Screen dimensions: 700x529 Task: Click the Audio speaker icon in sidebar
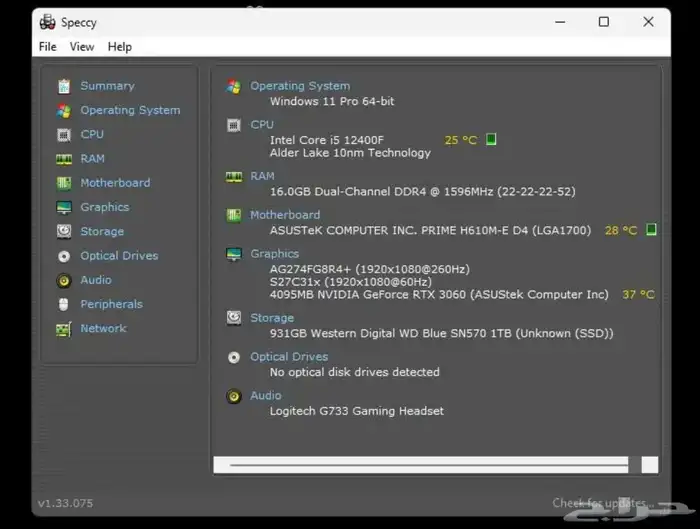tap(64, 280)
